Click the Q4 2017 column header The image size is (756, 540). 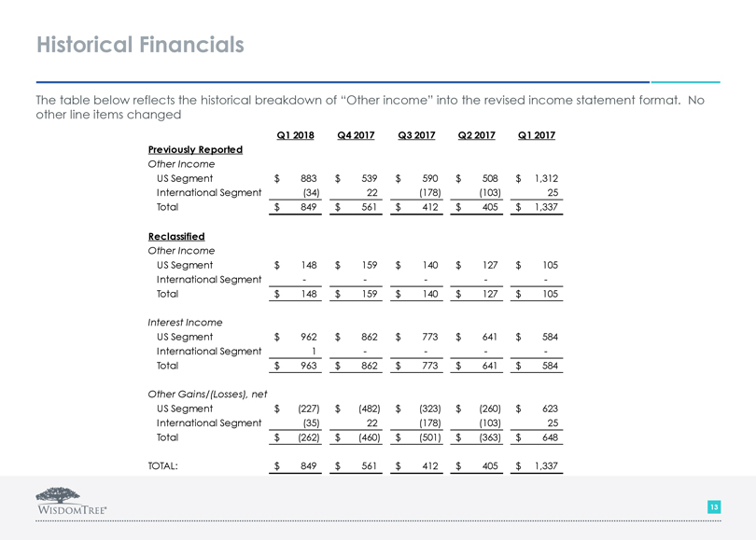[x=356, y=135]
